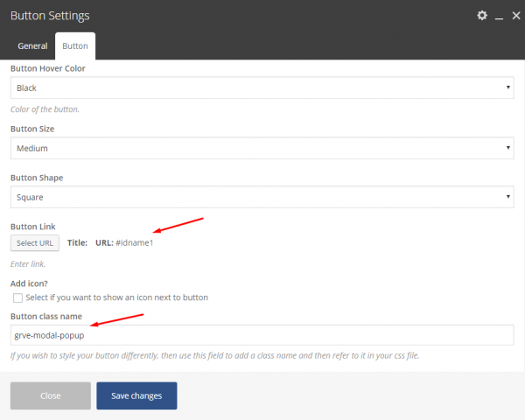Close panel using the X icon

point(513,16)
